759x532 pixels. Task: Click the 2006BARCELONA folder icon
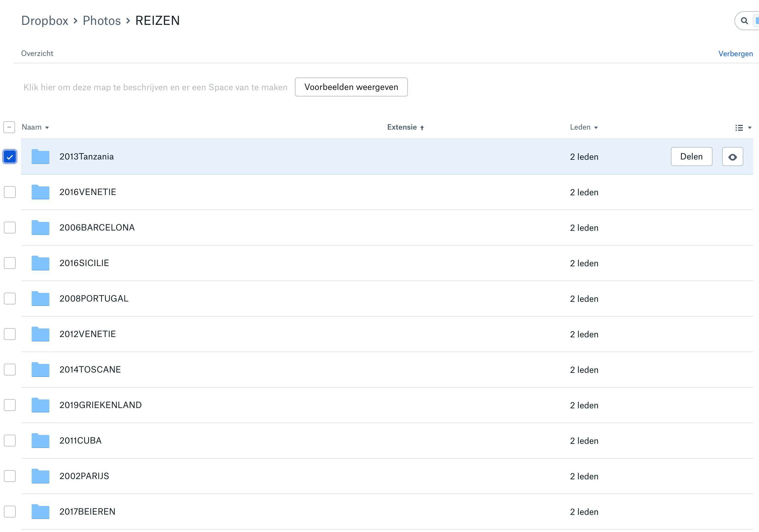(40, 228)
